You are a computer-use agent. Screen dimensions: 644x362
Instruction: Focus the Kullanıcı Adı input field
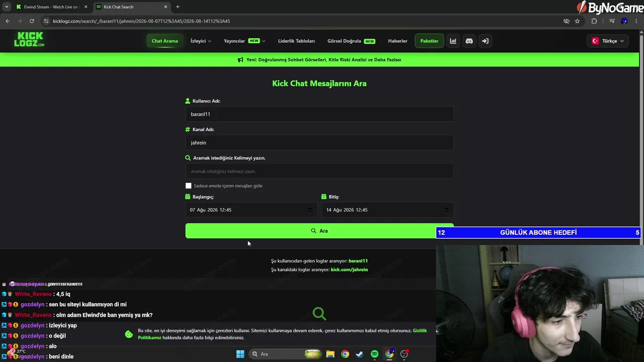coord(319,114)
